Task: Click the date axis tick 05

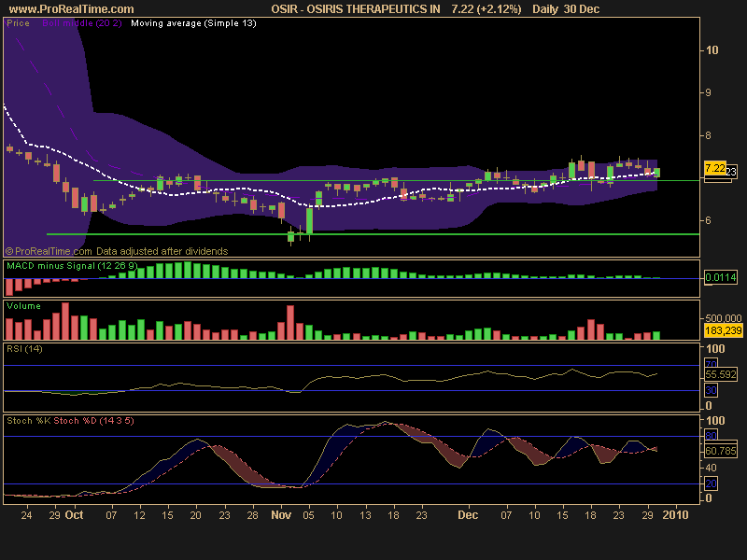Action: 309,515
